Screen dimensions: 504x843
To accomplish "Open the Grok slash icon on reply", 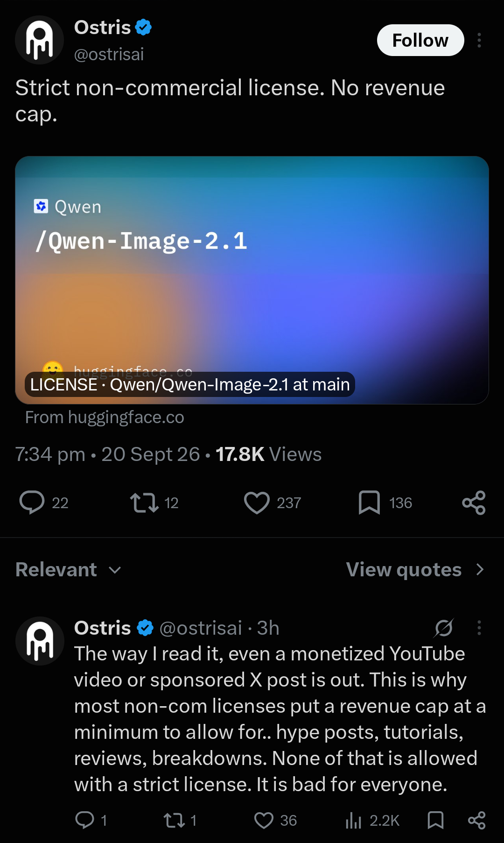I will tap(444, 628).
